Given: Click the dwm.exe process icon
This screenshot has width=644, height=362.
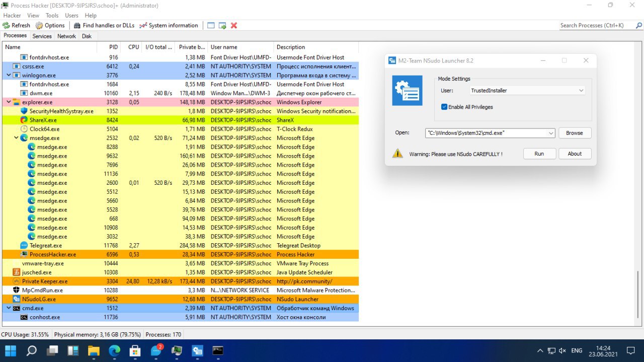Looking at the screenshot, I should click(24, 93).
